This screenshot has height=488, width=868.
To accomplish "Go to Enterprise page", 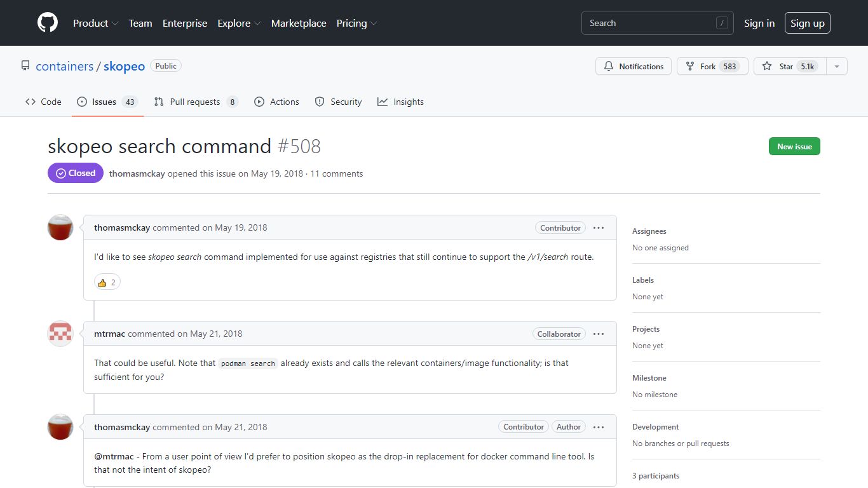I will click(x=185, y=23).
